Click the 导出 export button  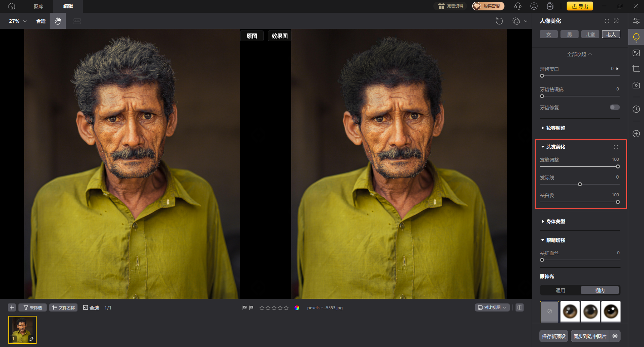pos(580,6)
